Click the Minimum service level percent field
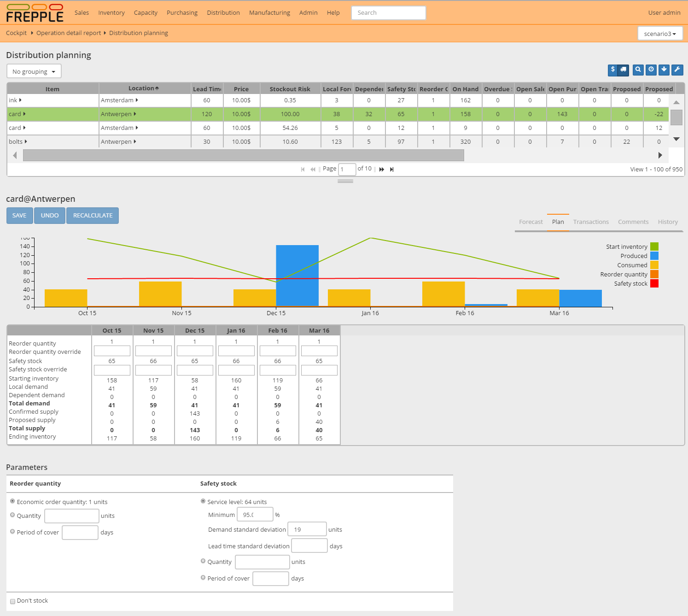Image resolution: width=688 pixels, height=616 pixels. [255, 515]
